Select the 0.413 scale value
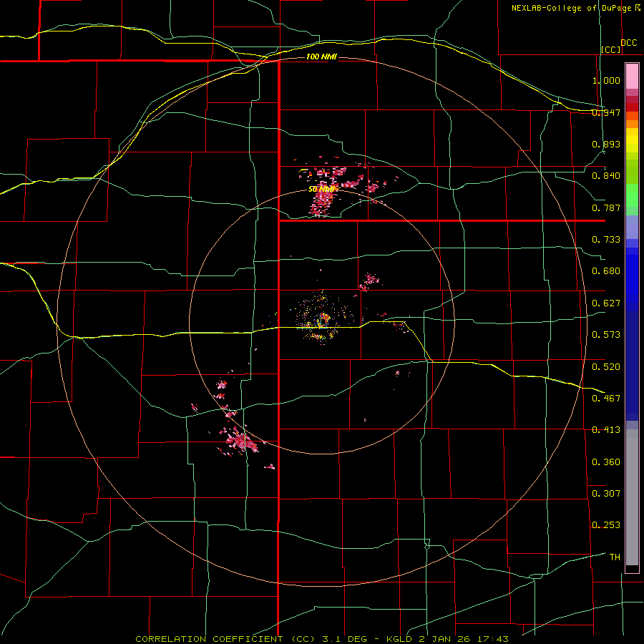The width and height of the screenshot is (644, 644). [x=606, y=430]
